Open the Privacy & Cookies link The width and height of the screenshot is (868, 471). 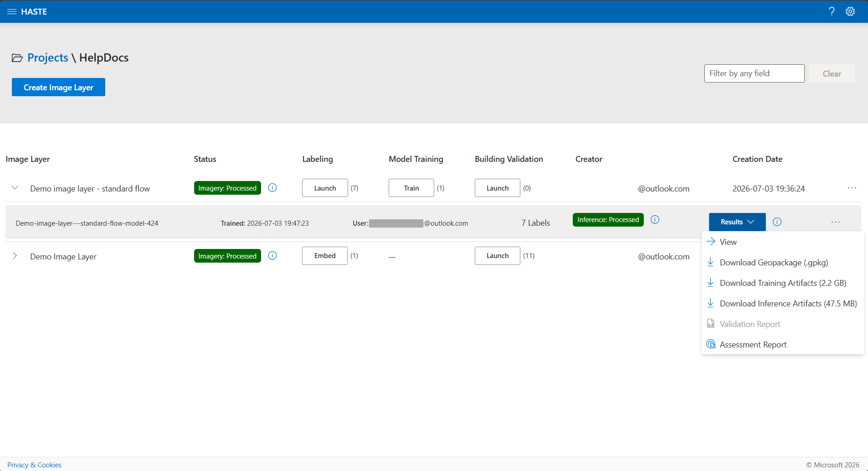tap(34, 465)
